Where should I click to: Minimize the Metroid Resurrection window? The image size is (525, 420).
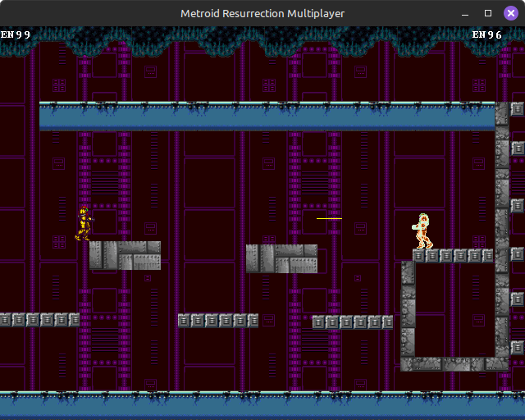tap(465, 14)
